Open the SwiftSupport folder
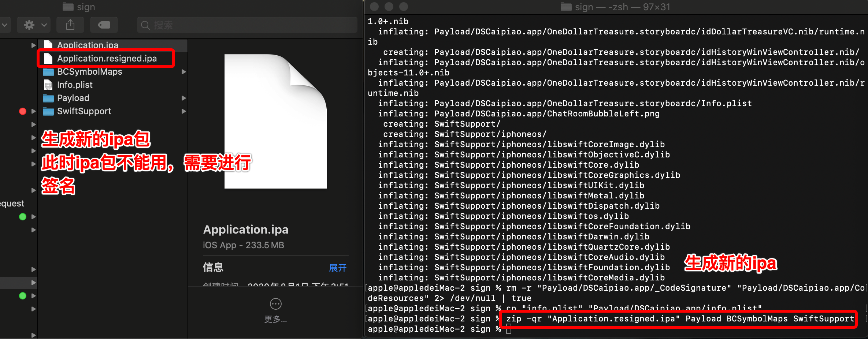 (x=113, y=111)
